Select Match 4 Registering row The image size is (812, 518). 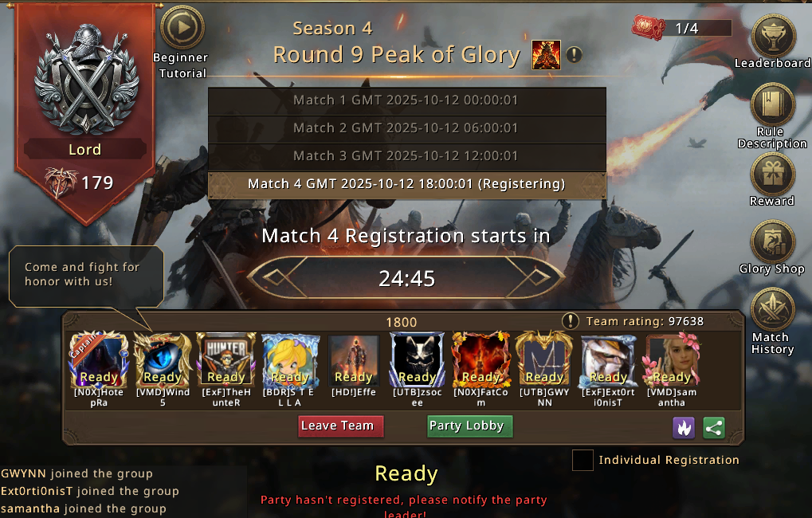[407, 185]
